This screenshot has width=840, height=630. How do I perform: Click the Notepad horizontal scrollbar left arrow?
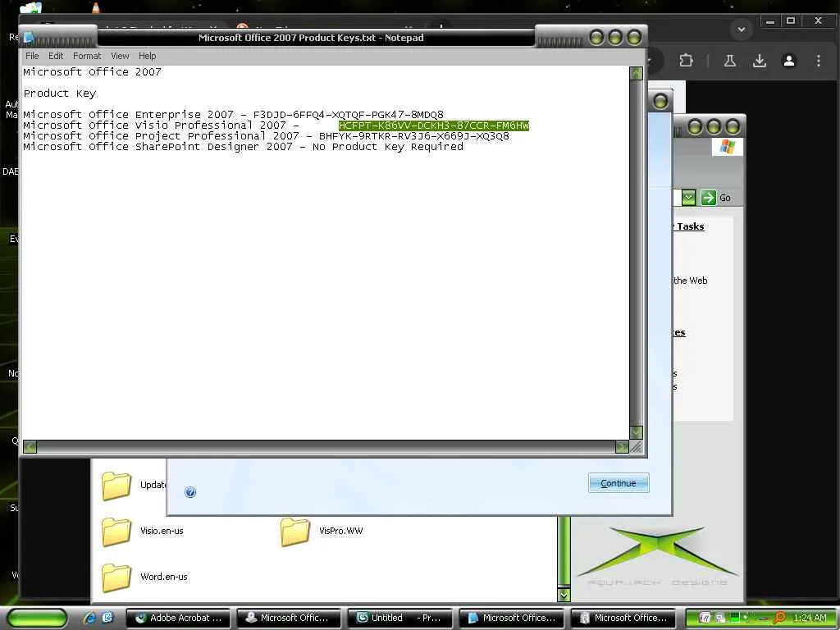point(30,447)
